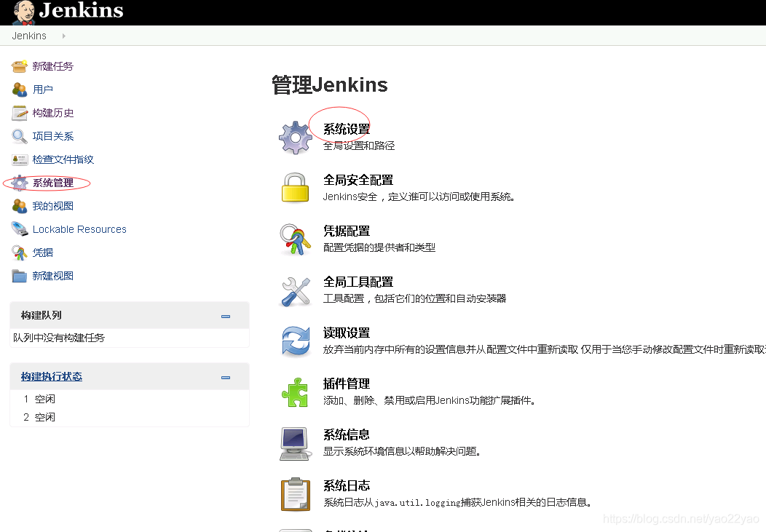Click the 队列中没有构建任务 text
The width and height of the screenshot is (766, 532).
59,338
